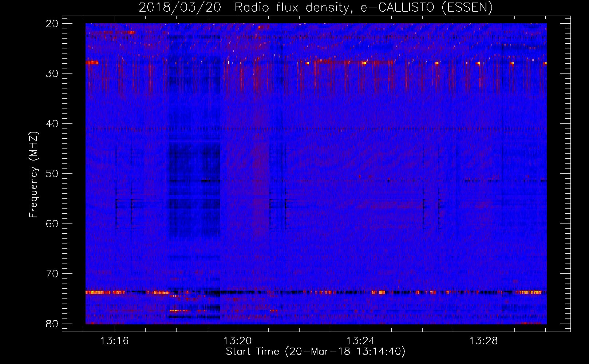The width and height of the screenshot is (589, 364).
Task: Click the 13:16 time tick label
Action: 115,341
